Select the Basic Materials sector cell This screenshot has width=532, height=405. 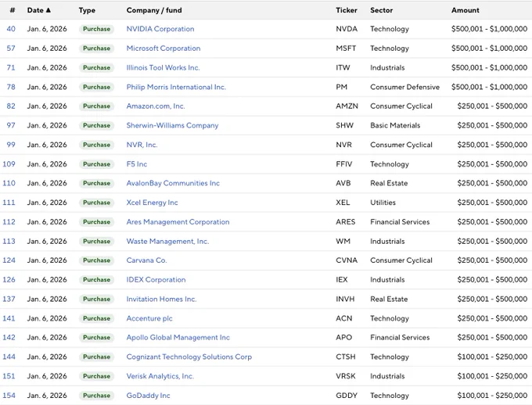(395, 125)
